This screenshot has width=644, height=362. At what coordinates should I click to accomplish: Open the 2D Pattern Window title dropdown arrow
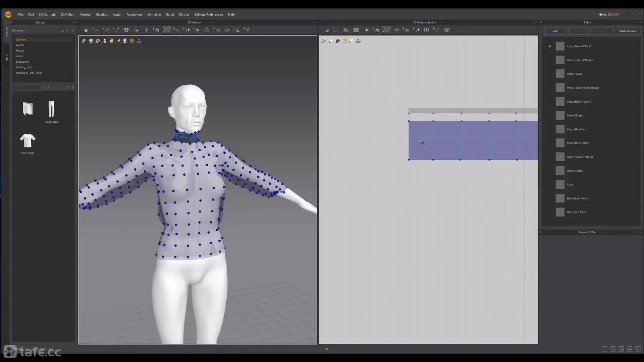point(444,22)
